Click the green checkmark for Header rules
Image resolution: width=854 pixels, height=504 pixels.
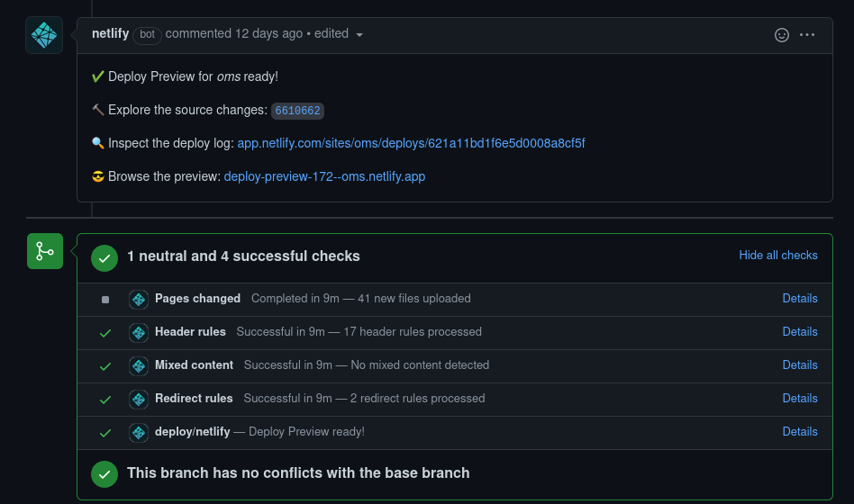[x=105, y=333]
